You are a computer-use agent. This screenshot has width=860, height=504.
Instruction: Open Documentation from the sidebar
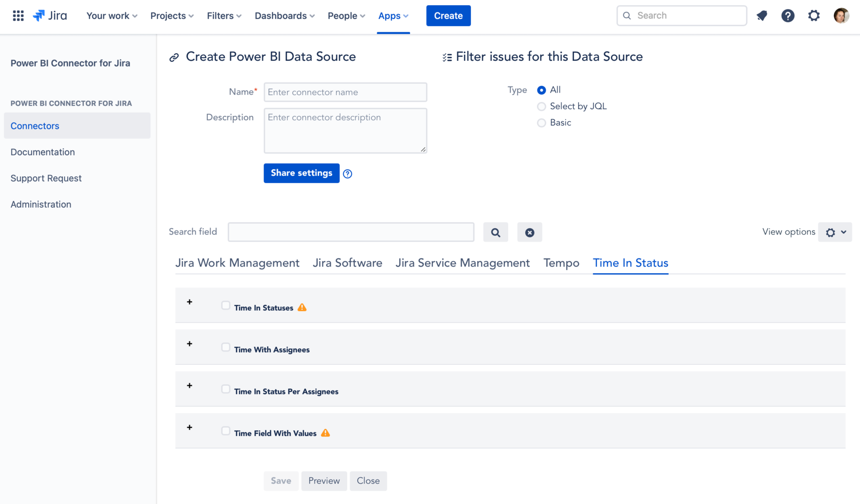[42, 152]
